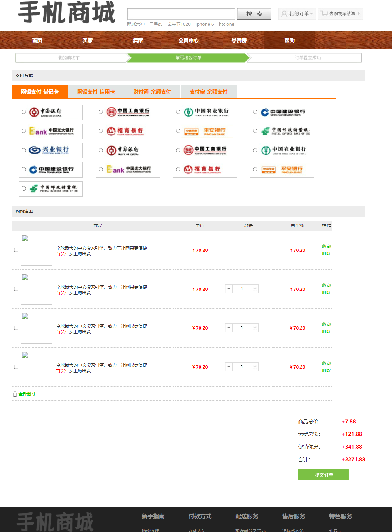
Task: Click 售后服务 in the footer
Action: [294, 516]
